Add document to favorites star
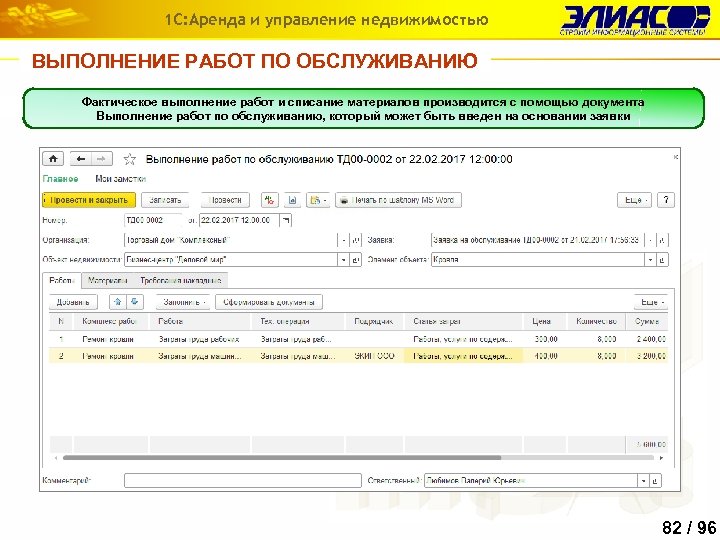Viewport: 720px width, 540px height. tap(129, 159)
